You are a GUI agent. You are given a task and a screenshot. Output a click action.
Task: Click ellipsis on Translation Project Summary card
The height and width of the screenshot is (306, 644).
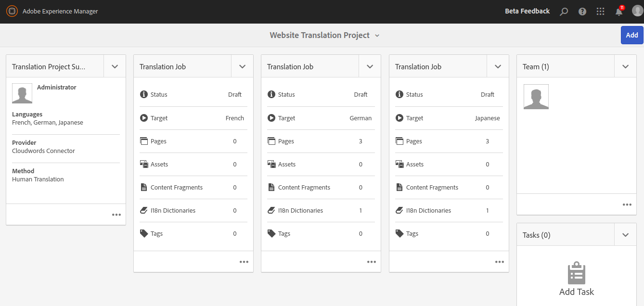116,215
